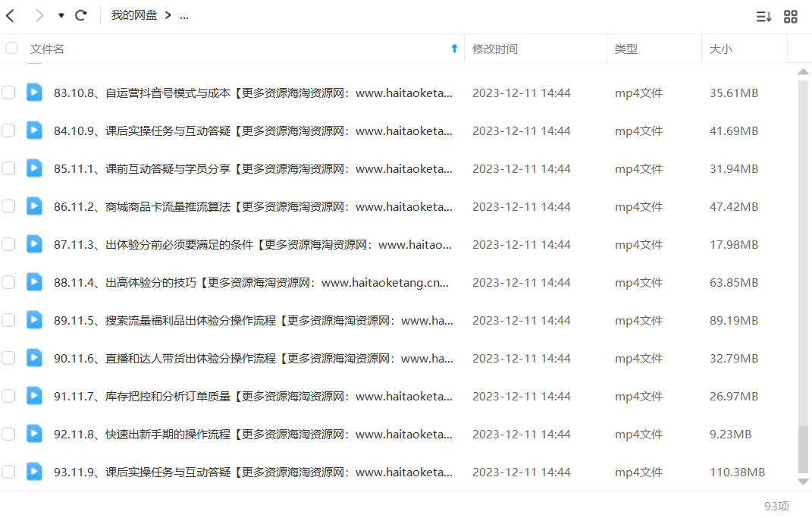Sort by the 大小 column
The height and width of the screenshot is (518, 812).
click(x=721, y=49)
